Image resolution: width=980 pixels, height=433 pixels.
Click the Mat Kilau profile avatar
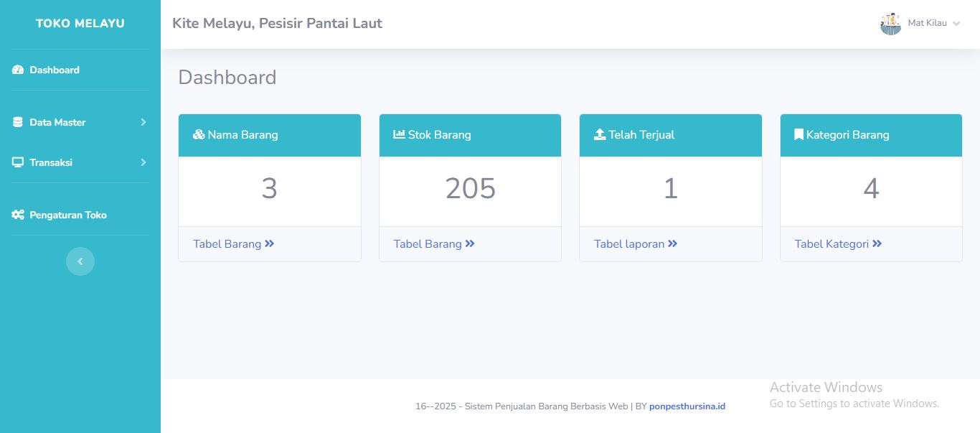[x=890, y=24]
